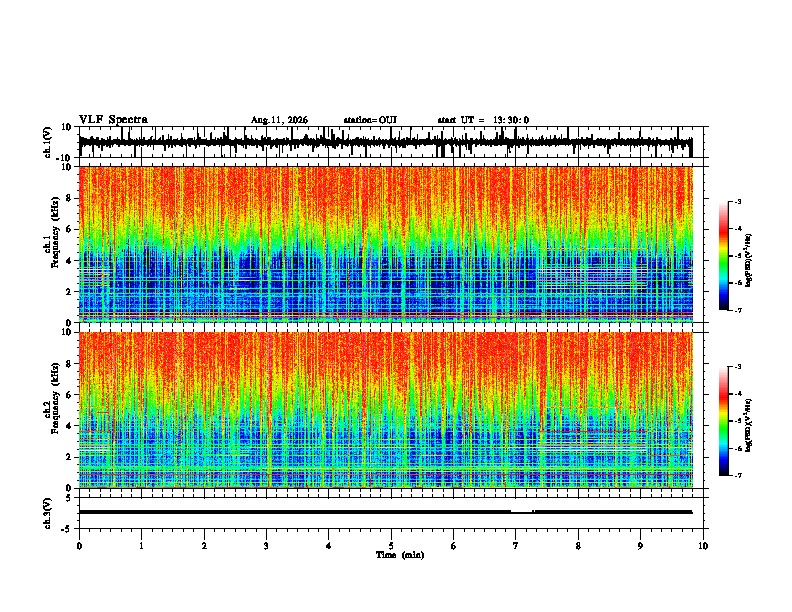Click the ch.2 color scale unit label
Viewport: 792px width, 612px height.
pos(749,426)
